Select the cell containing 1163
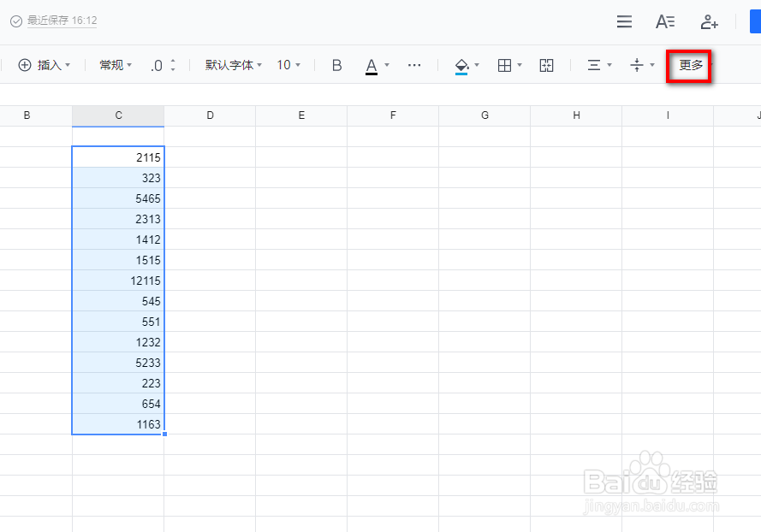Image resolution: width=761 pixels, height=532 pixels. coord(118,424)
